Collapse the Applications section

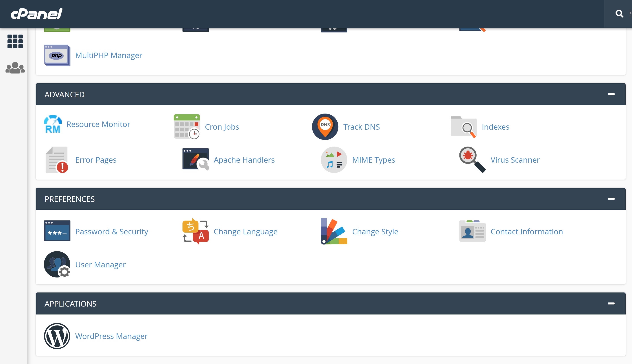[611, 303]
